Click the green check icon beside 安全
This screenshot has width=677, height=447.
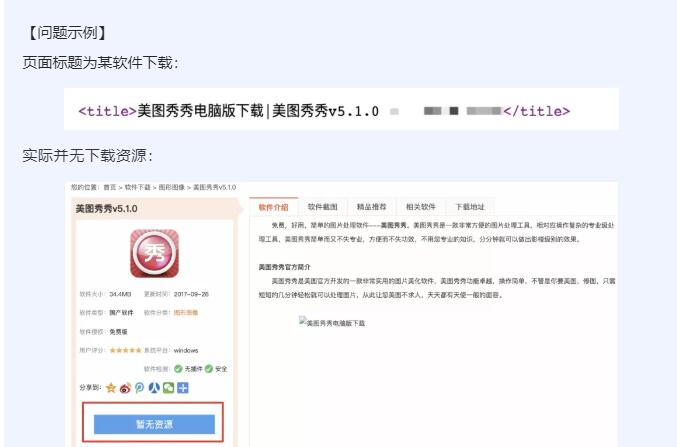pyautogui.click(x=209, y=368)
